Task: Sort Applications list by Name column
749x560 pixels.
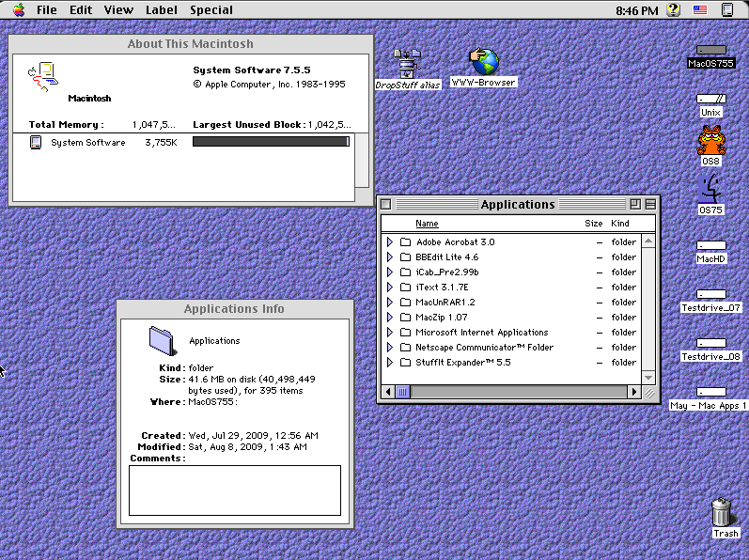Action: click(427, 224)
